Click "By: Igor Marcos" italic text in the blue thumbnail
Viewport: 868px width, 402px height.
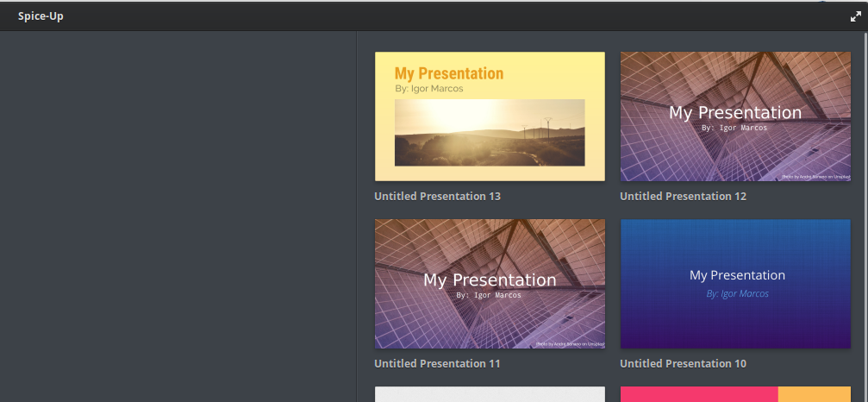click(737, 293)
